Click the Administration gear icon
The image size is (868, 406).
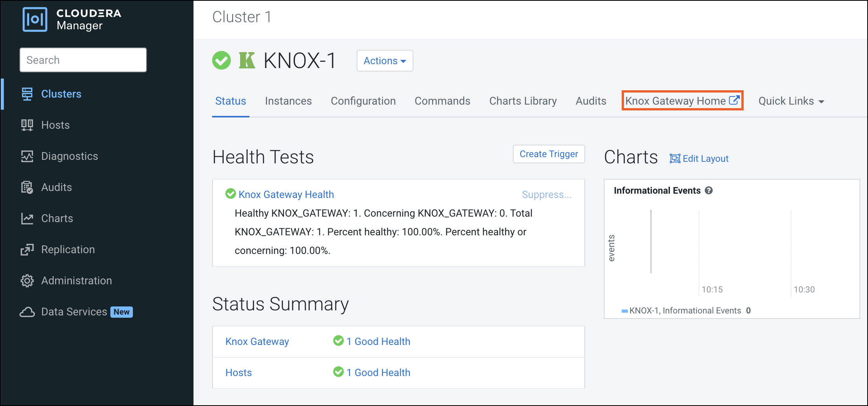pos(27,280)
